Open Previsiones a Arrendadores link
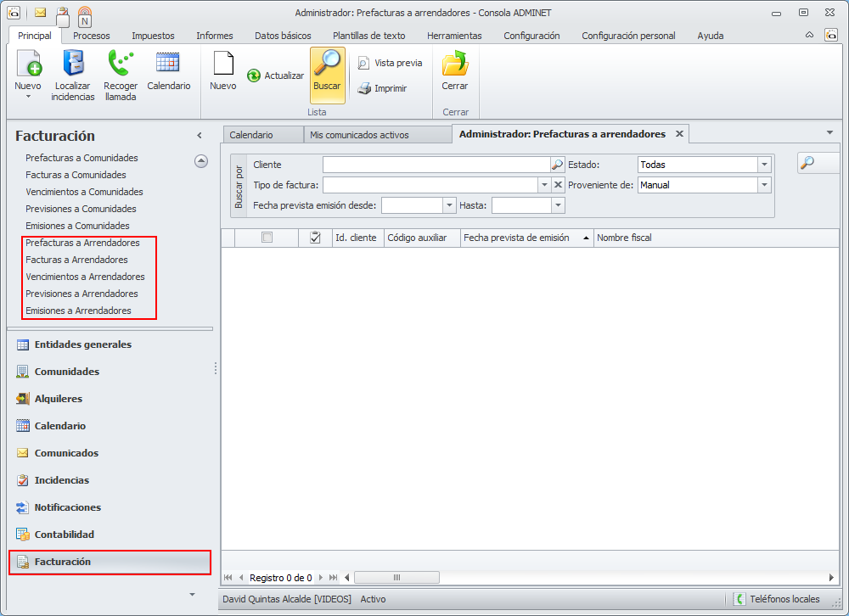The width and height of the screenshot is (849, 616). click(x=82, y=294)
